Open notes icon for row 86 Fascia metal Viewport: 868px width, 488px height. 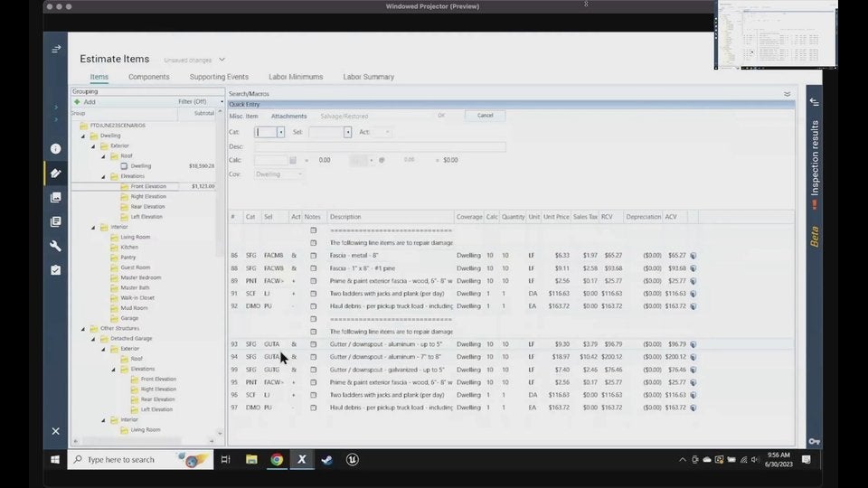[x=314, y=256]
